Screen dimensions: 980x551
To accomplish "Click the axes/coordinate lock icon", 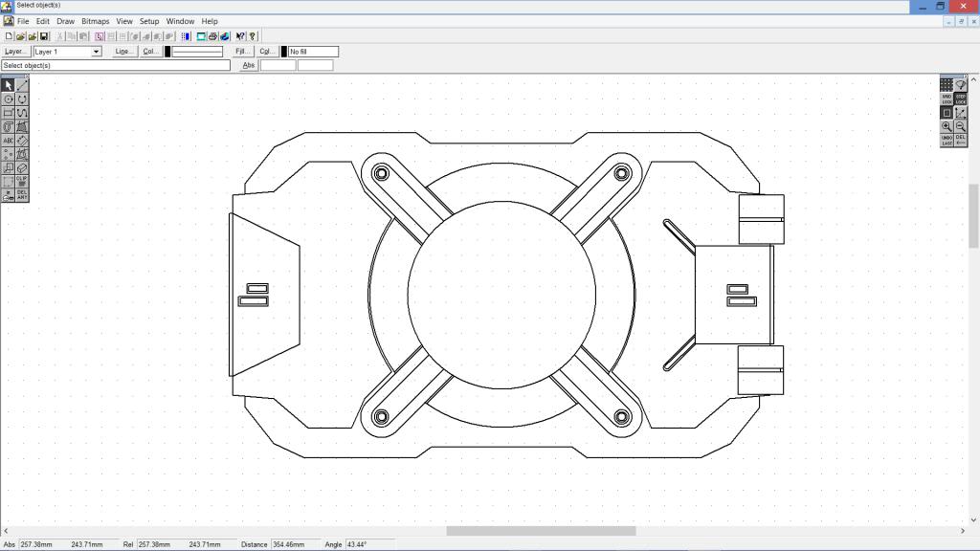I will pyautogui.click(x=961, y=113).
